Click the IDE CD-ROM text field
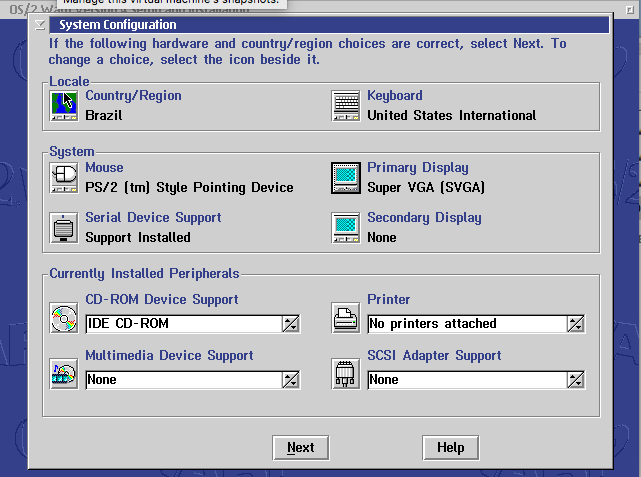Screen dimensions: 641x477 [182, 323]
